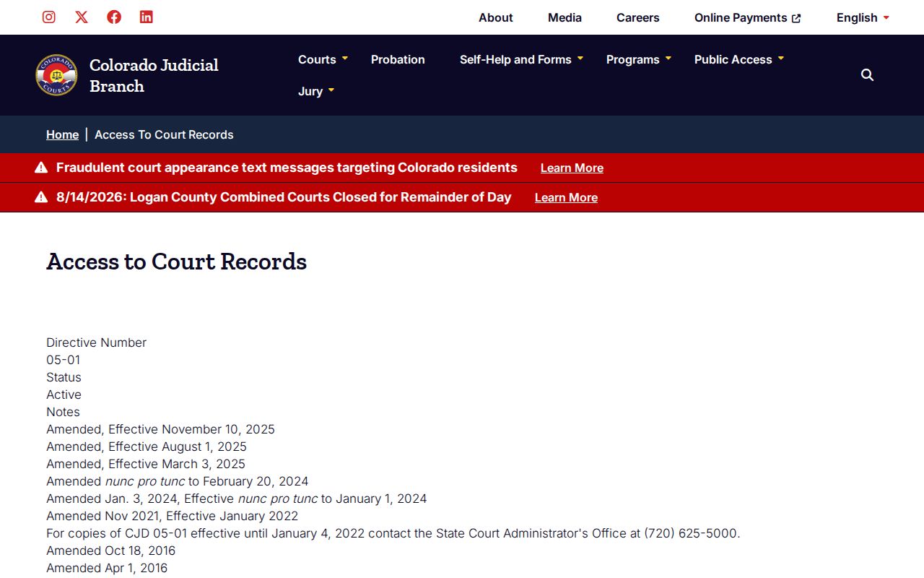Click the Access To Court Records breadcrumb text
This screenshot has height=578, width=924.
164,134
